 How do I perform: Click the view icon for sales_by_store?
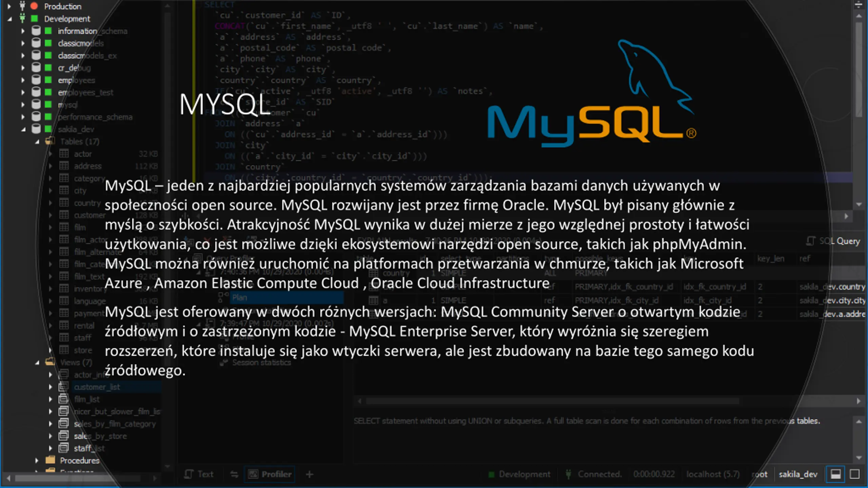pyautogui.click(x=63, y=436)
